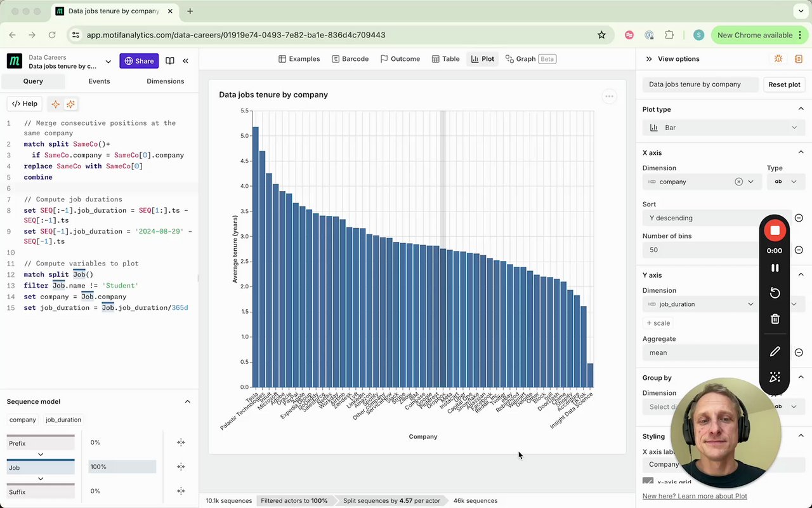This screenshot has width=812, height=508.
Task: Stop the screen recording
Action: tap(775, 231)
